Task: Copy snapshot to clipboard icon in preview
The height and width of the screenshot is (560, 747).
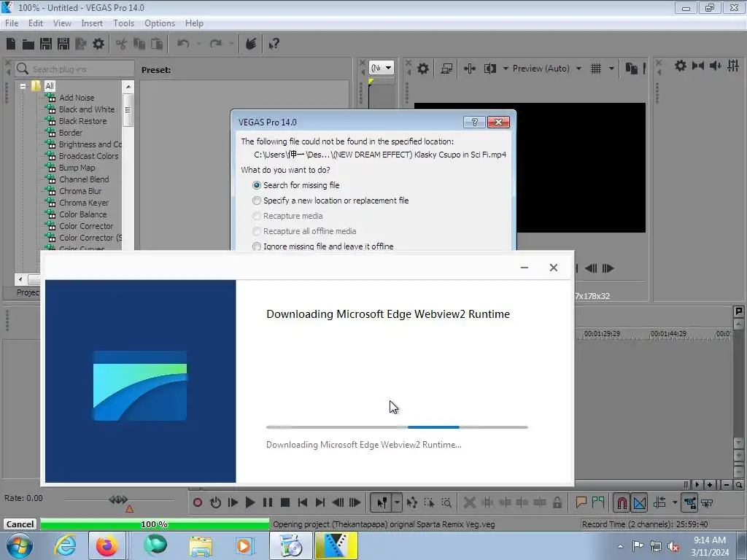Action: (631, 69)
